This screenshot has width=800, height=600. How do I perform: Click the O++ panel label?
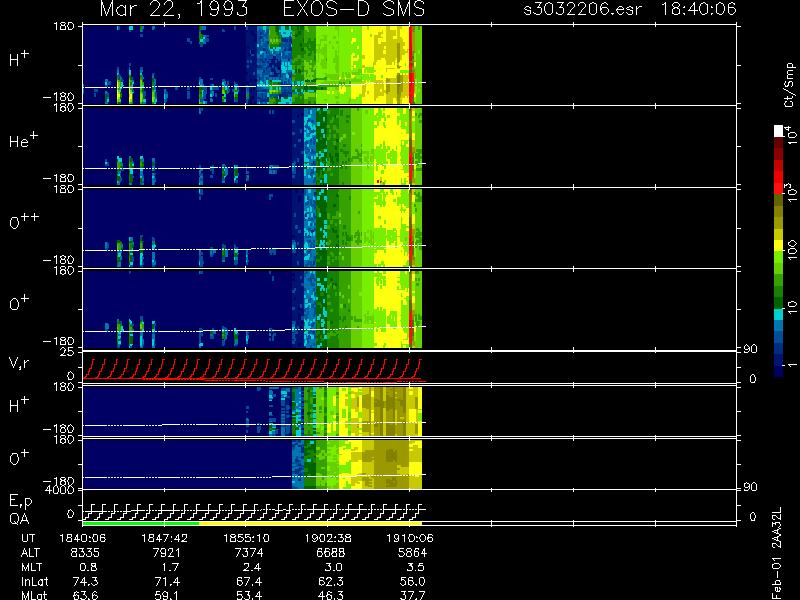pyautogui.click(x=24, y=221)
